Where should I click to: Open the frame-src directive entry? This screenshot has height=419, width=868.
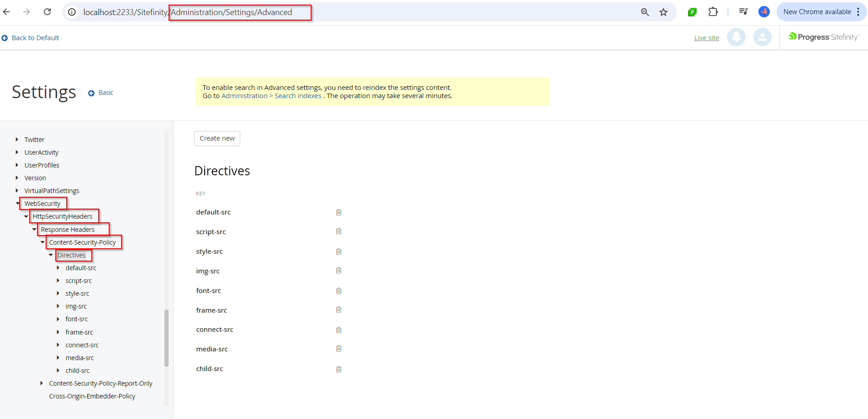point(212,310)
